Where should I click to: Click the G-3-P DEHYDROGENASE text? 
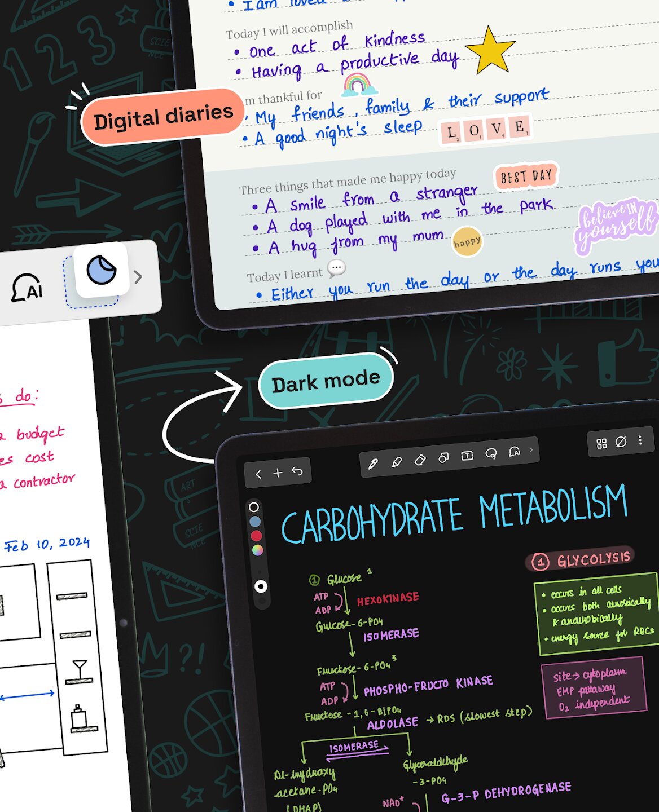click(x=506, y=793)
